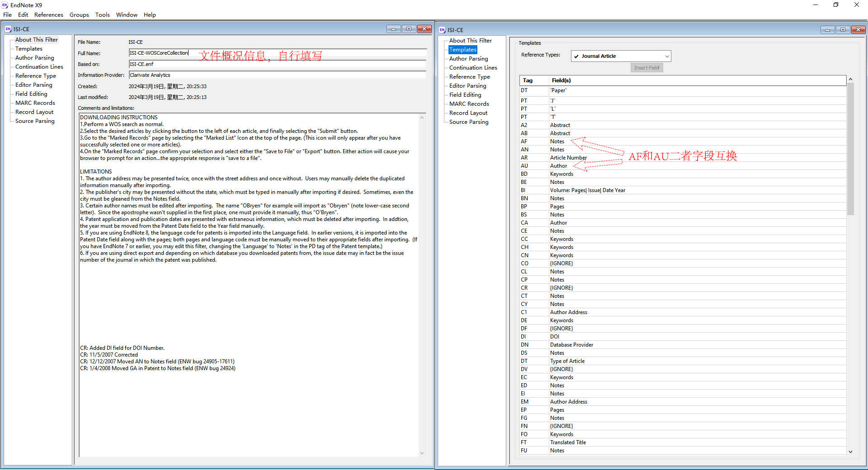Select Author Parsing in left window

(x=35, y=58)
